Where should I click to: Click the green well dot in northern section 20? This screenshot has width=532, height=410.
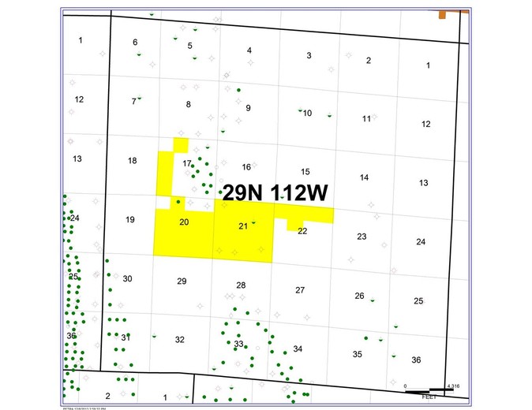click(x=178, y=202)
